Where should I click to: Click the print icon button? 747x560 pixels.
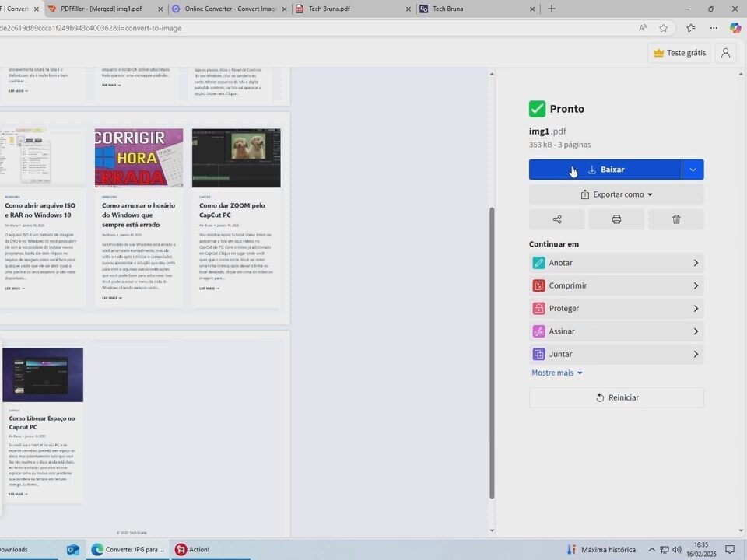point(616,219)
